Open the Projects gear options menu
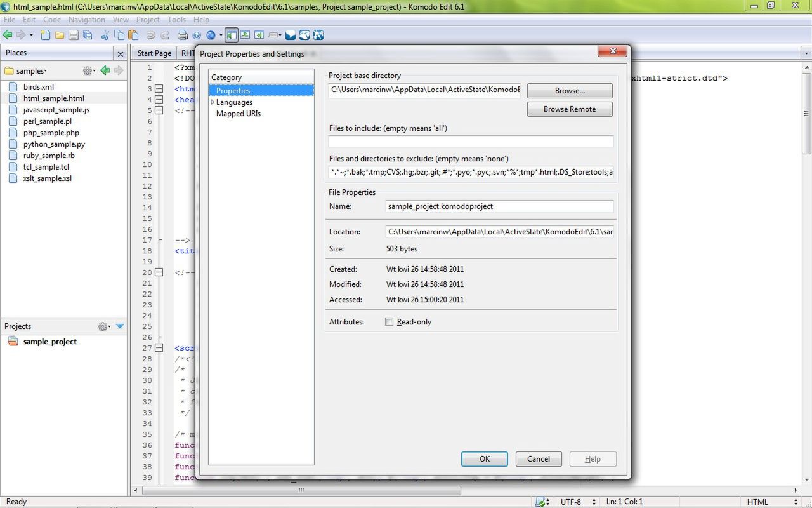812x508 pixels. [104, 326]
